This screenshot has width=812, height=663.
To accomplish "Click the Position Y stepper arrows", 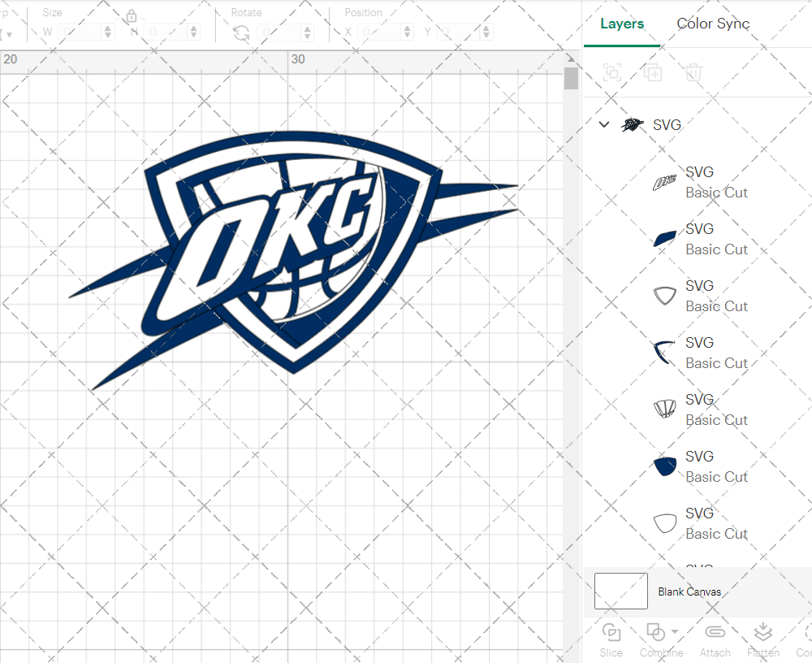I will tap(486, 32).
